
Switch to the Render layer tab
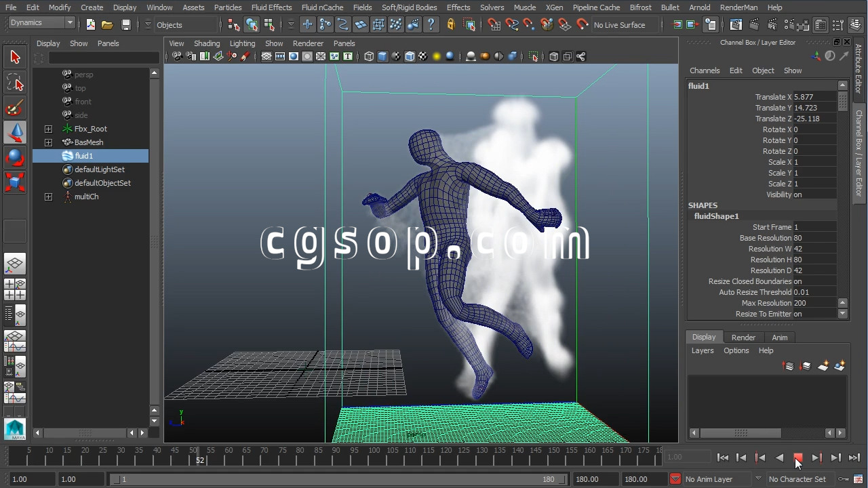(743, 338)
